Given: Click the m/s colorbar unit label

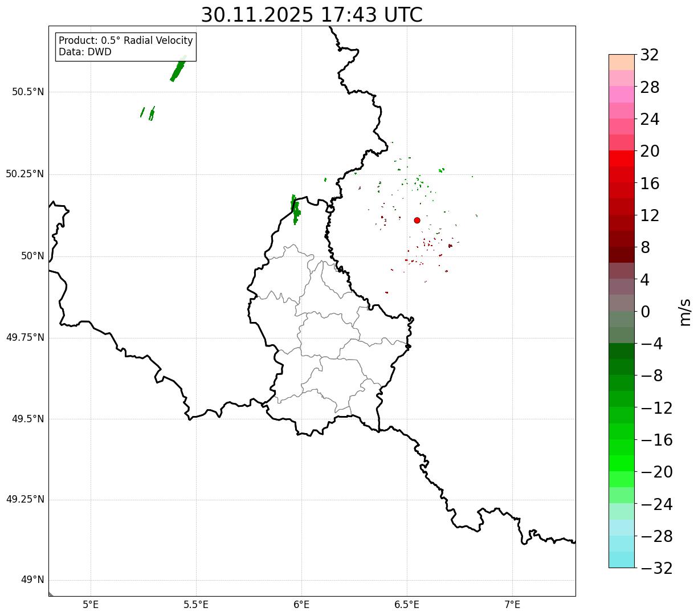Looking at the screenshot, I should pos(684,312).
